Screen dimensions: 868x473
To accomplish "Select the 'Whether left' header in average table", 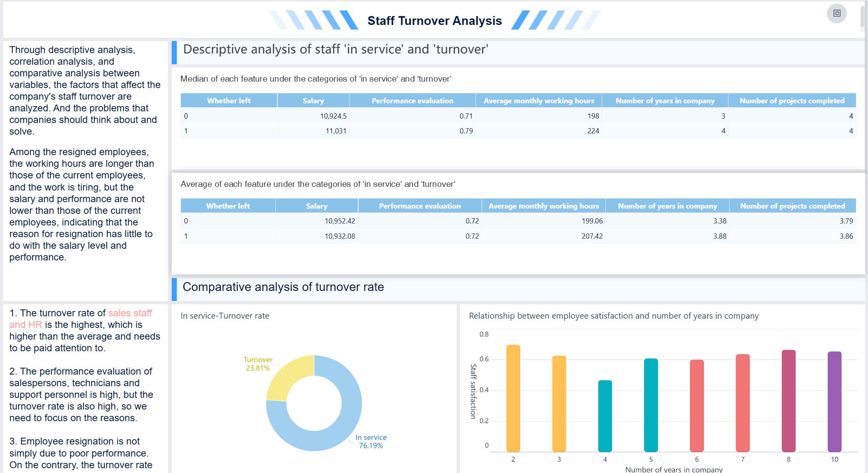I will point(228,206).
